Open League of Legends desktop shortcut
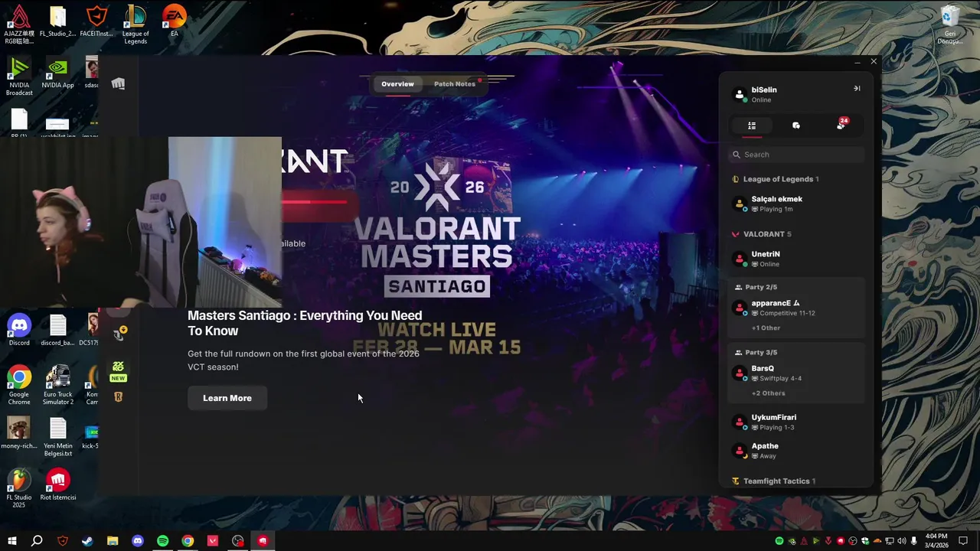The image size is (980, 551). pos(136,24)
